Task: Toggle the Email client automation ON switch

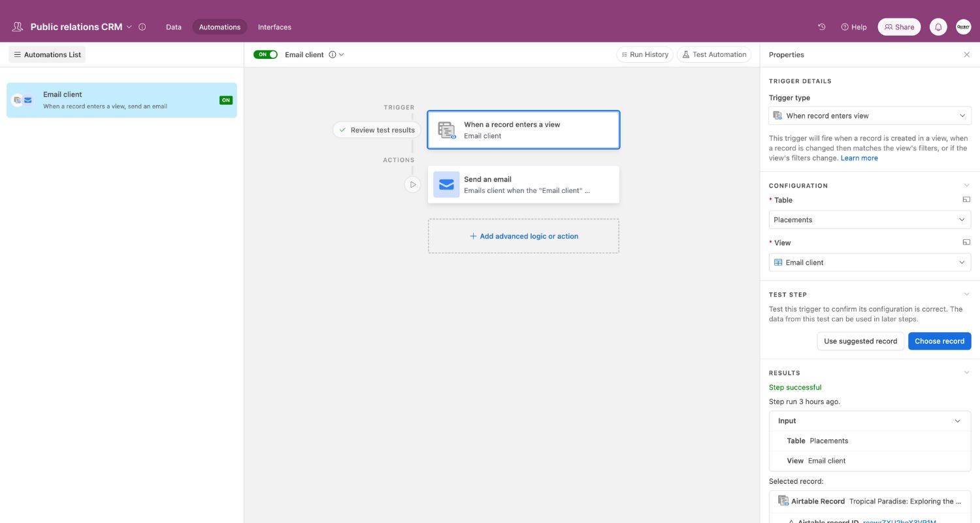Action: (x=265, y=55)
